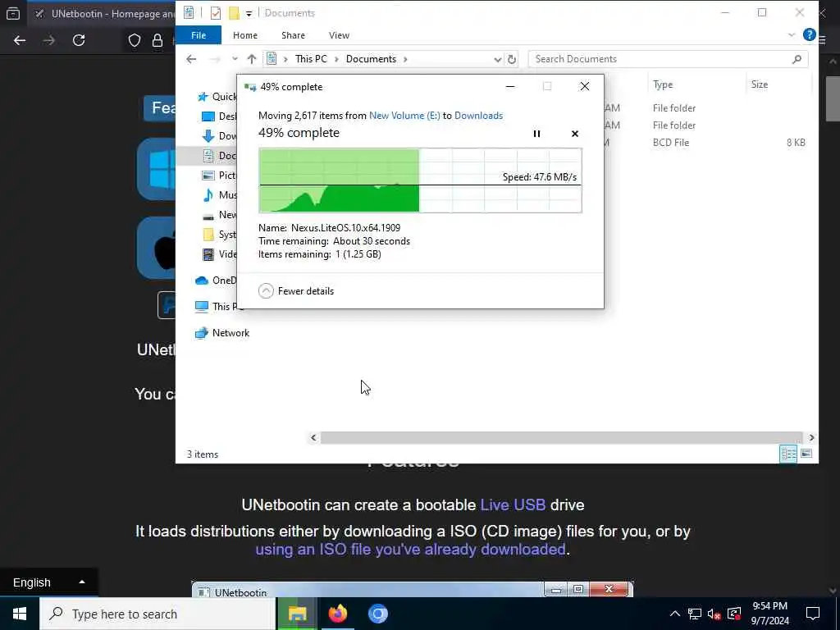840x630 pixels.
Task: Open the New Volume (E:) link
Action: [404, 116]
